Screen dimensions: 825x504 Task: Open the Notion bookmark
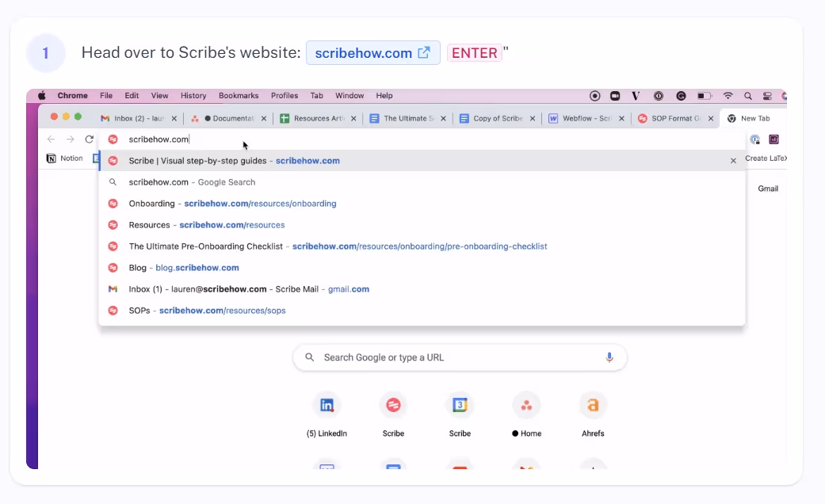pos(65,158)
